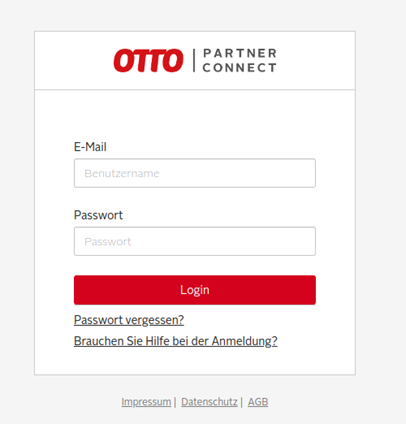Focus the E-Mail Benutzername input field

point(195,173)
